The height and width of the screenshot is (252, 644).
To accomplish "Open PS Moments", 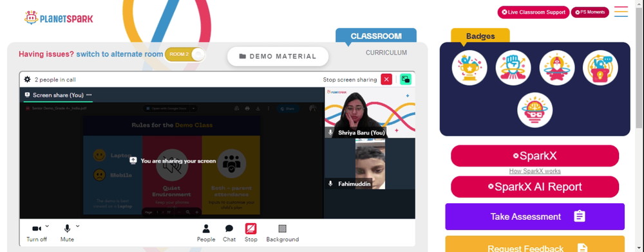I will coord(589,12).
